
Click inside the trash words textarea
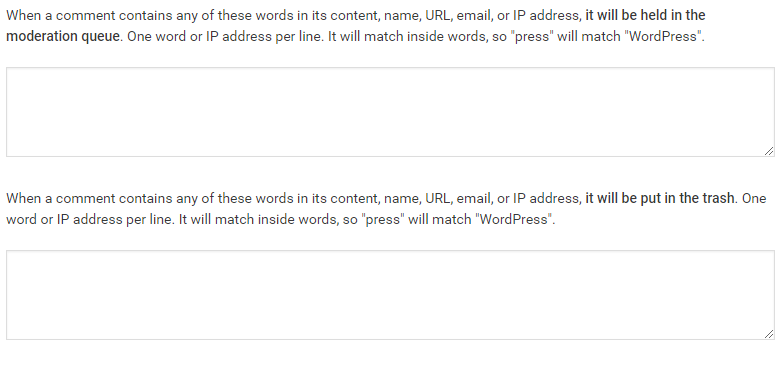390,295
